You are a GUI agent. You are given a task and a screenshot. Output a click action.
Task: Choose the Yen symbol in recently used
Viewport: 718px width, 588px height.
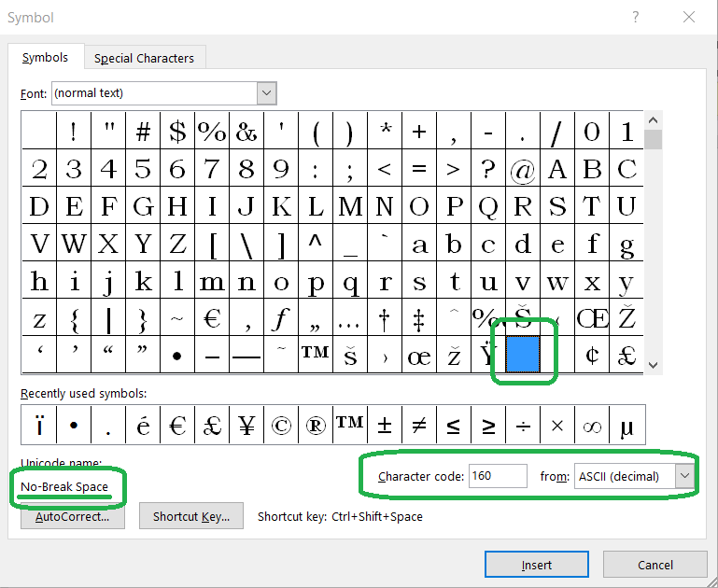click(x=246, y=426)
